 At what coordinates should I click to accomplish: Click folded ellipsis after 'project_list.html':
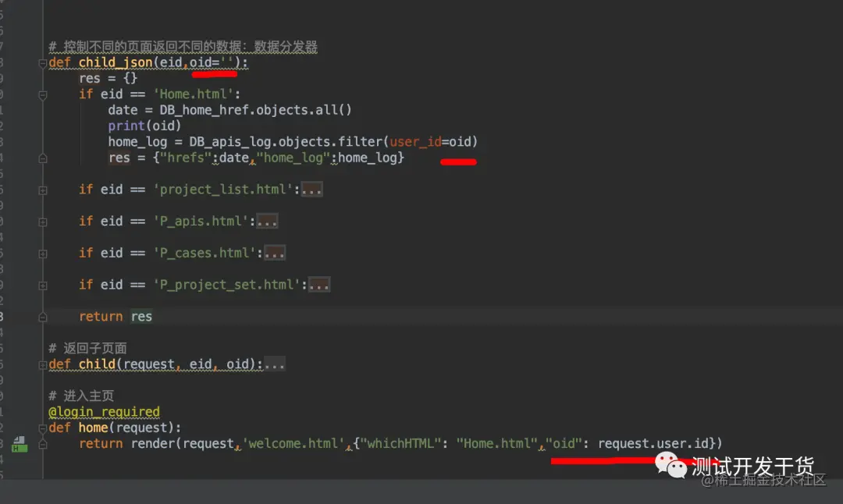pyautogui.click(x=311, y=190)
